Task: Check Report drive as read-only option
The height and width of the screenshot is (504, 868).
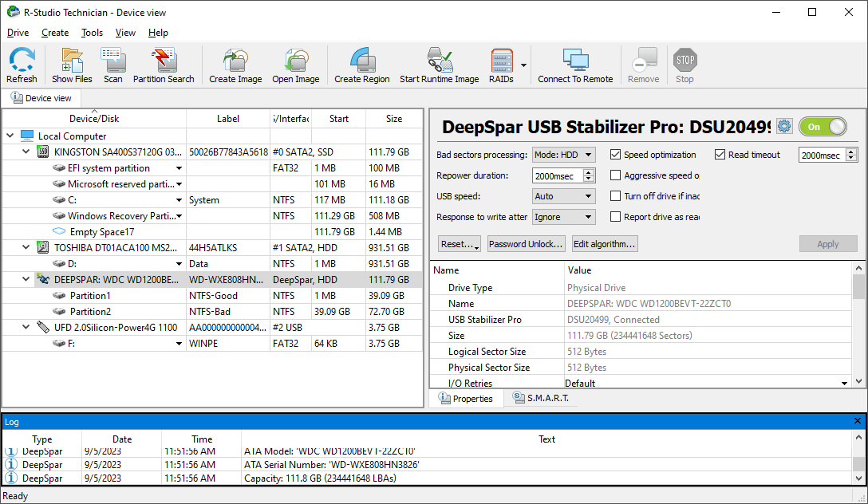Action: (x=615, y=217)
